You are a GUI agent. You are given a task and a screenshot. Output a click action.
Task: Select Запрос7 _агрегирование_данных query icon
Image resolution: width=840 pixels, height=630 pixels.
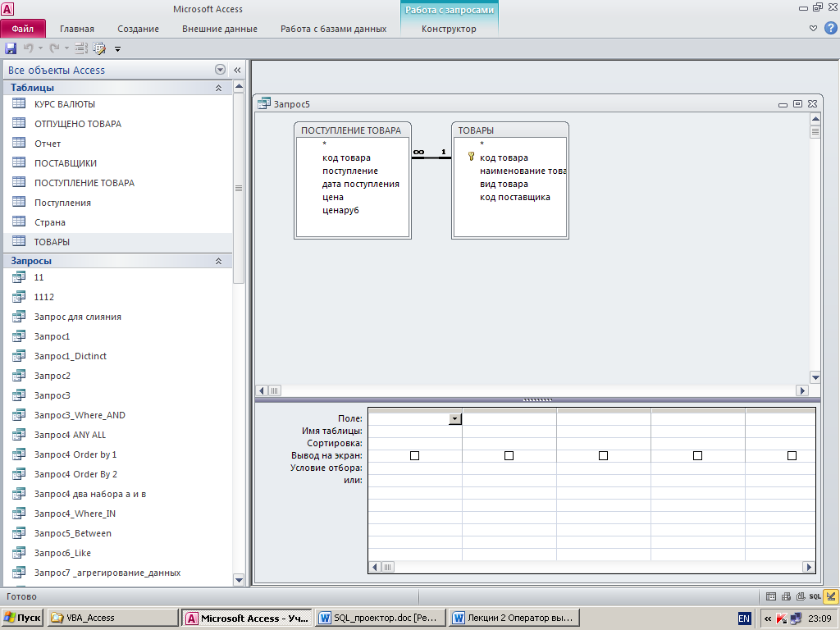coord(19,572)
